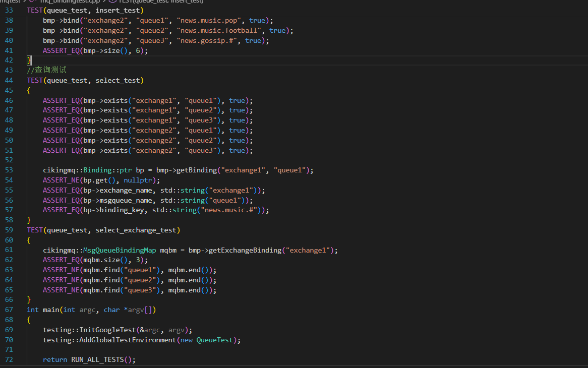The height and width of the screenshot is (368, 588).
Task: Click ASSERT_EQ on line 46
Action: point(61,100)
